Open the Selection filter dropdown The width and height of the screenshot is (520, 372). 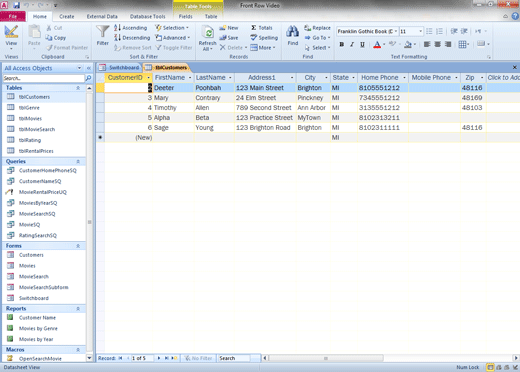pos(172,28)
